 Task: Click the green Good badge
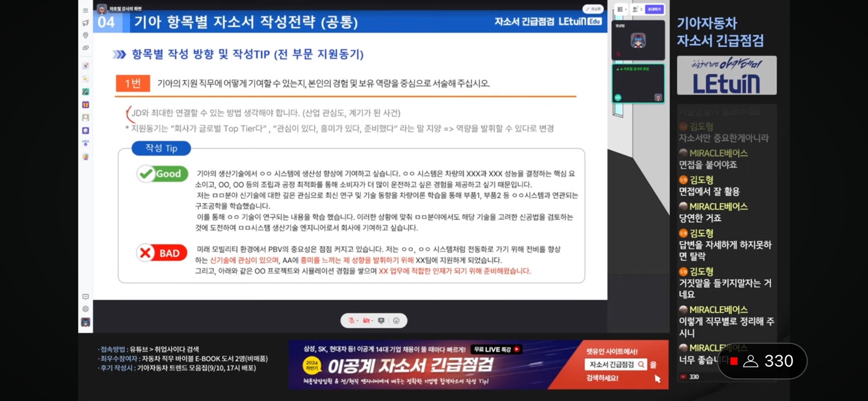pos(162,174)
